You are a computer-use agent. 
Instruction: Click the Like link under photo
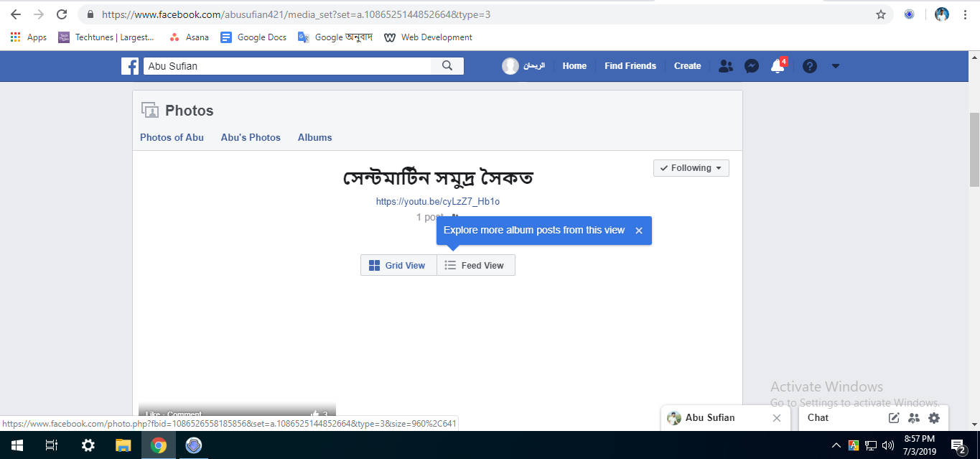(152, 414)
